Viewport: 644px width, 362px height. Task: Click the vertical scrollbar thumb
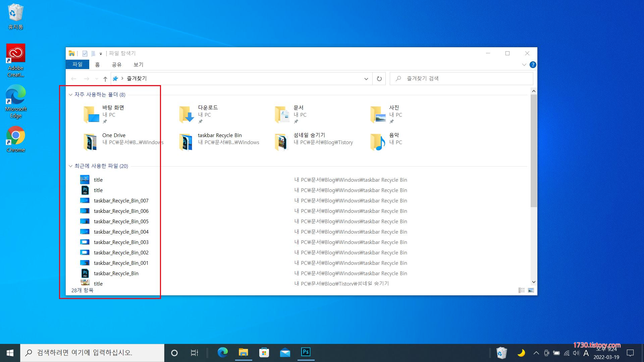534,151
